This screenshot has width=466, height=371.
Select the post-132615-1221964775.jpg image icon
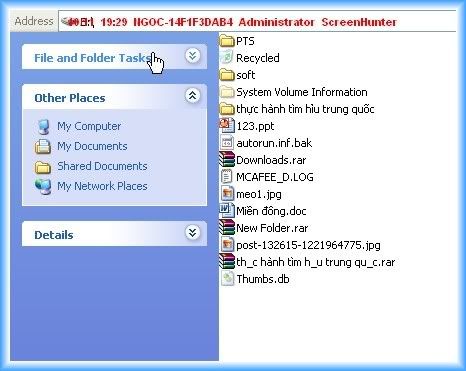tap(227, 245)
